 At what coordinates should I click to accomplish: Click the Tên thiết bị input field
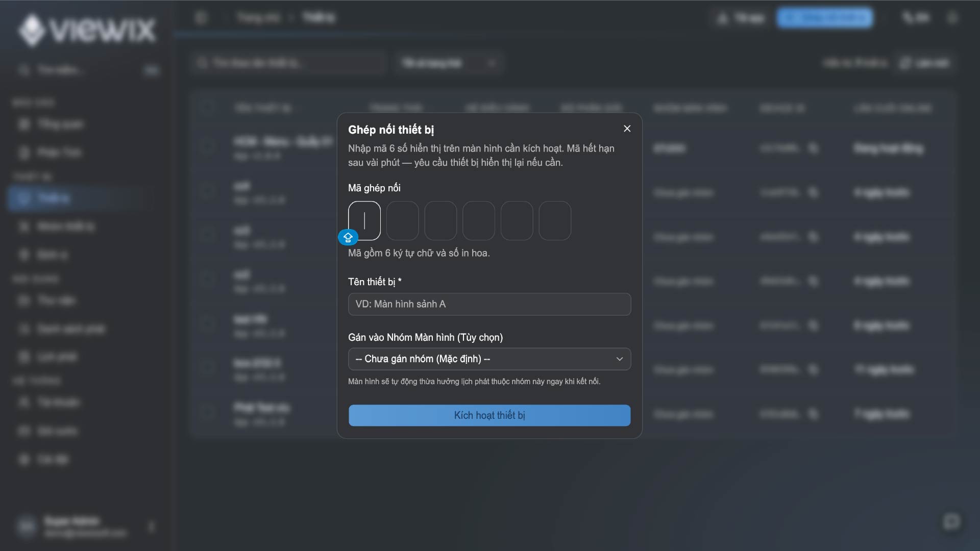[489, 304]
